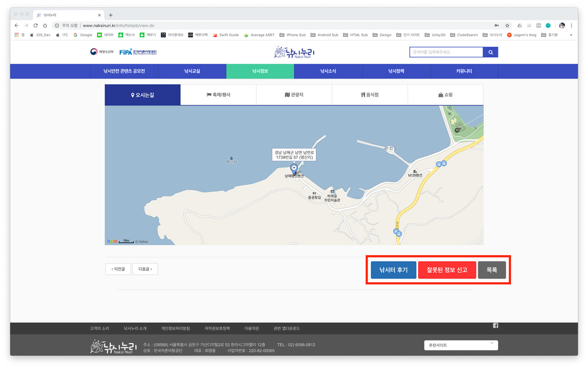Go back with the 목록 button
Viewport: 588px width, 368px height.
pyautogui.click(x=492, y=270)
